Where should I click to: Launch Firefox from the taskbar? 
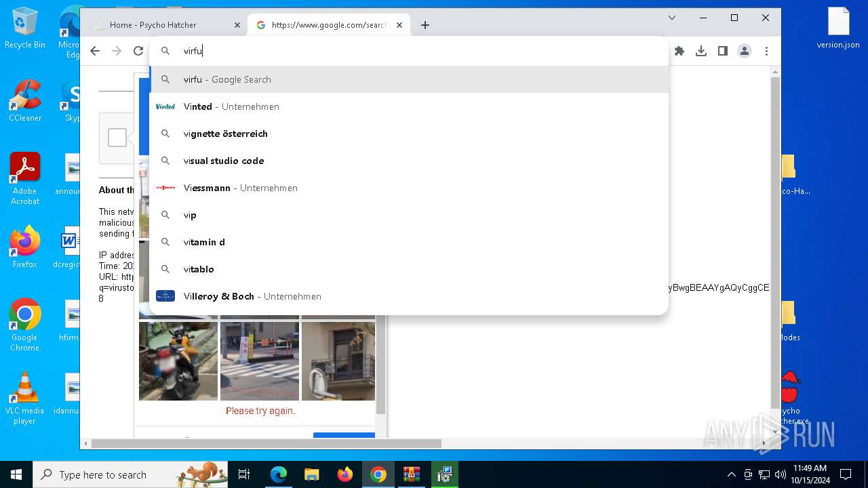tap(345, 474)
